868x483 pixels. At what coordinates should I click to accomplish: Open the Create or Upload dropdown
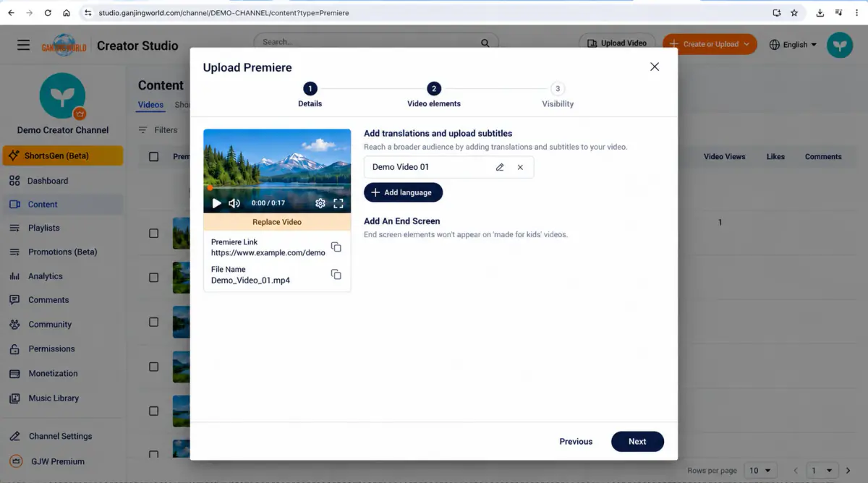point(710,44)
